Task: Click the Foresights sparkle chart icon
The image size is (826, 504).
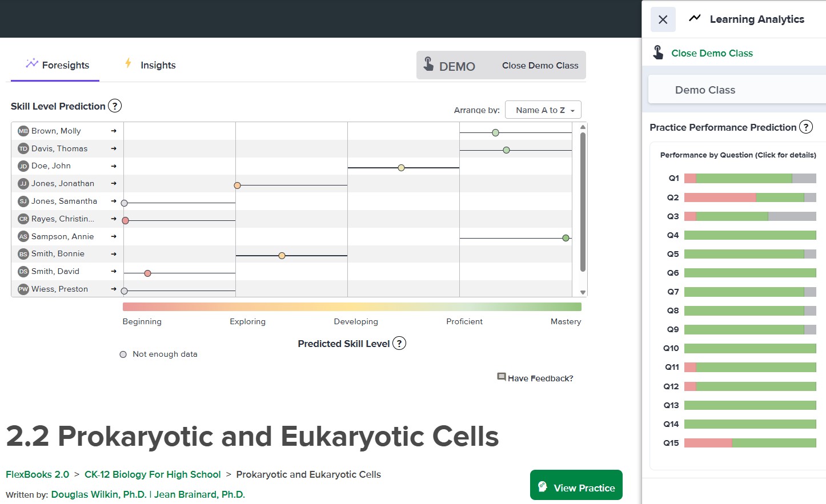Action: [x=32, y=63]
